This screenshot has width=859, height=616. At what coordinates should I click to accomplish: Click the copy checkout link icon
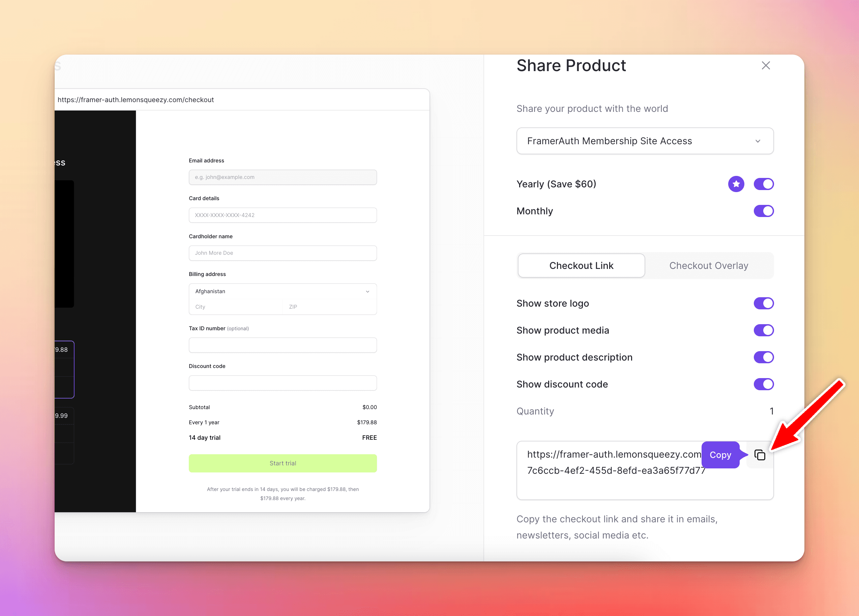[760, 455]
